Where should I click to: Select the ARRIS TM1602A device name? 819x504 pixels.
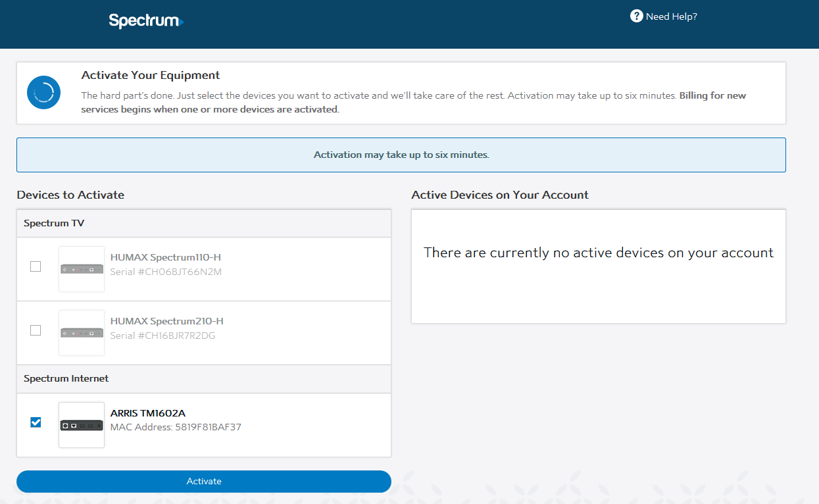click(148, 413)
